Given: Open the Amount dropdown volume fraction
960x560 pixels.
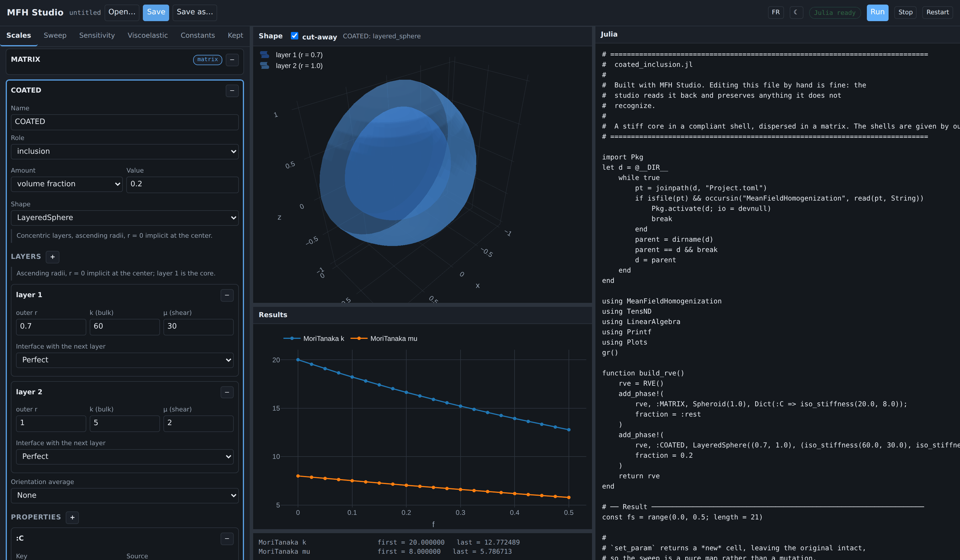Looking at the screenshot, I should [67, 184].
